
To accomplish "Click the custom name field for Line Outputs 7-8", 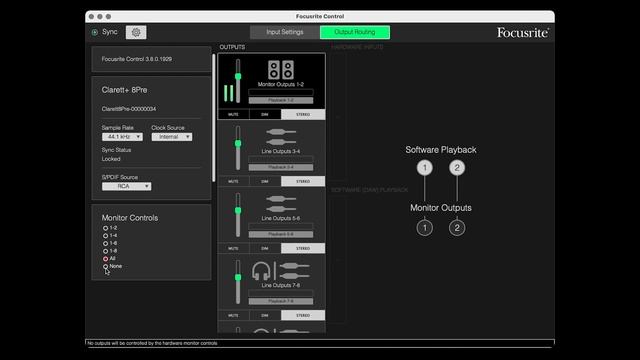I will (281, 293).
